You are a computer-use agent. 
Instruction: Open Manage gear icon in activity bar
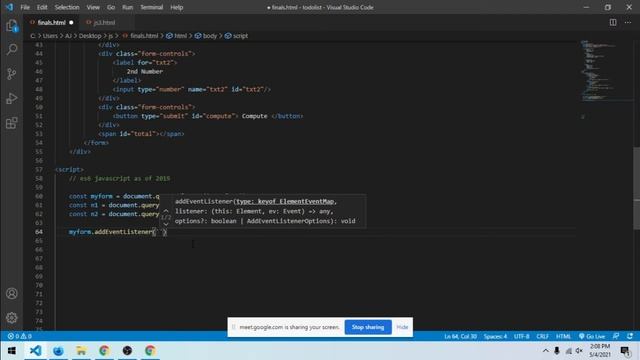[12, 318]
